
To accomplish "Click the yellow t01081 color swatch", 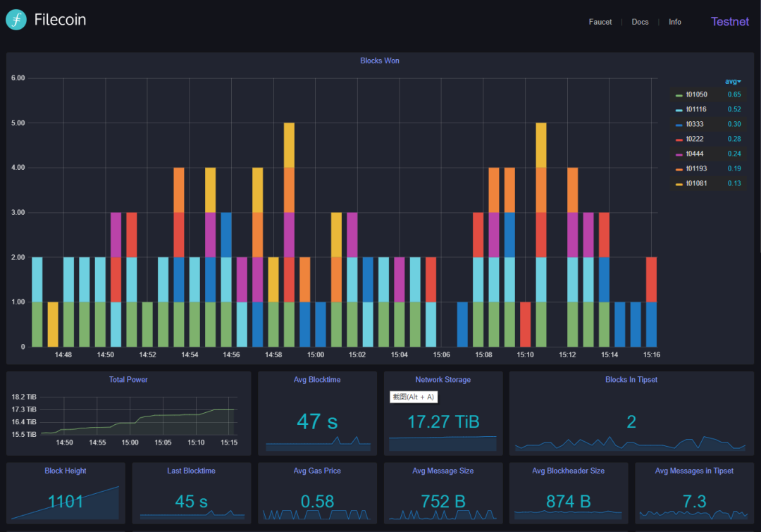I will [679, 184].
